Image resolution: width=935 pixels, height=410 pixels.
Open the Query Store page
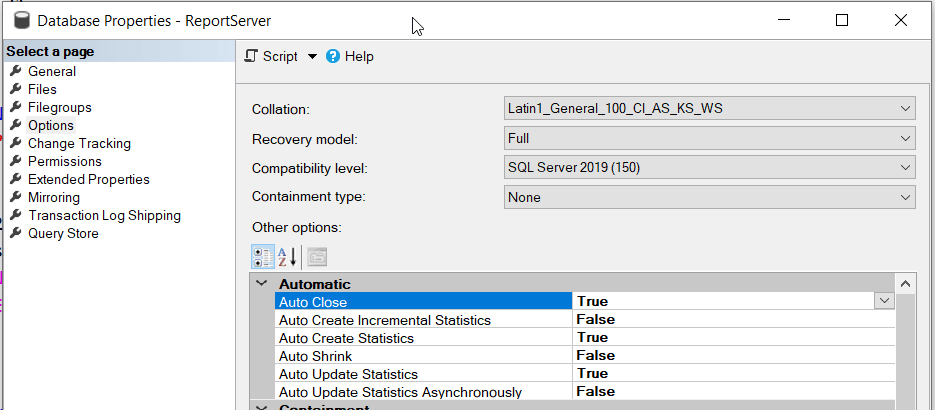(63, 234)
